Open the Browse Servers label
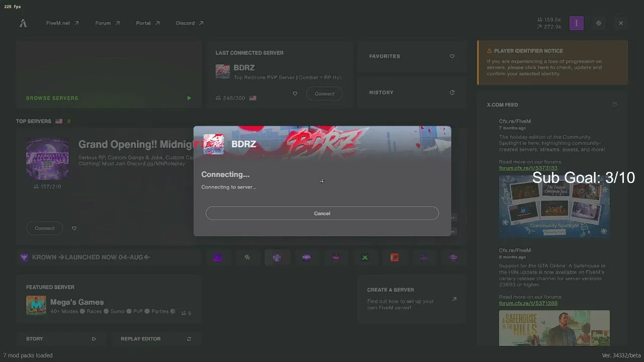Image resolution: width=644 pixels, height=362 pixels. click(x=52, y=98)
